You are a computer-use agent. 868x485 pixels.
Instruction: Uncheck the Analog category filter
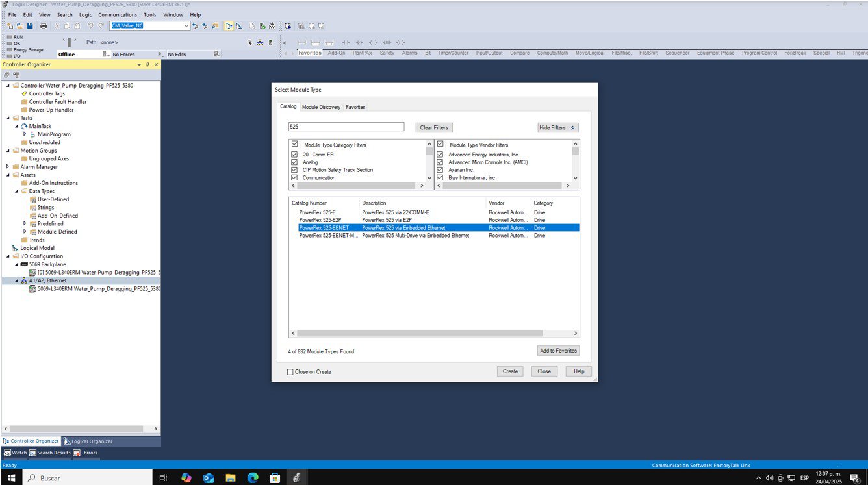[x=295, y=162]
